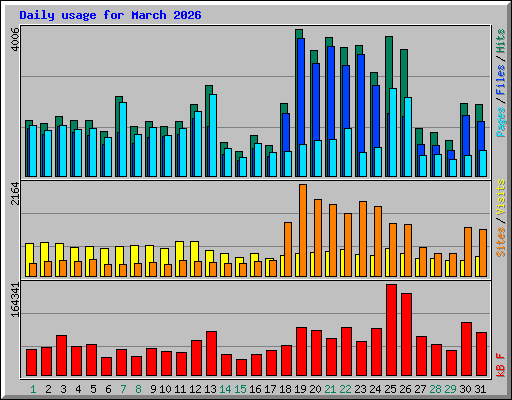Click the 'Visits' legend label
Viewport: 512px width, 400px height.
501,197
